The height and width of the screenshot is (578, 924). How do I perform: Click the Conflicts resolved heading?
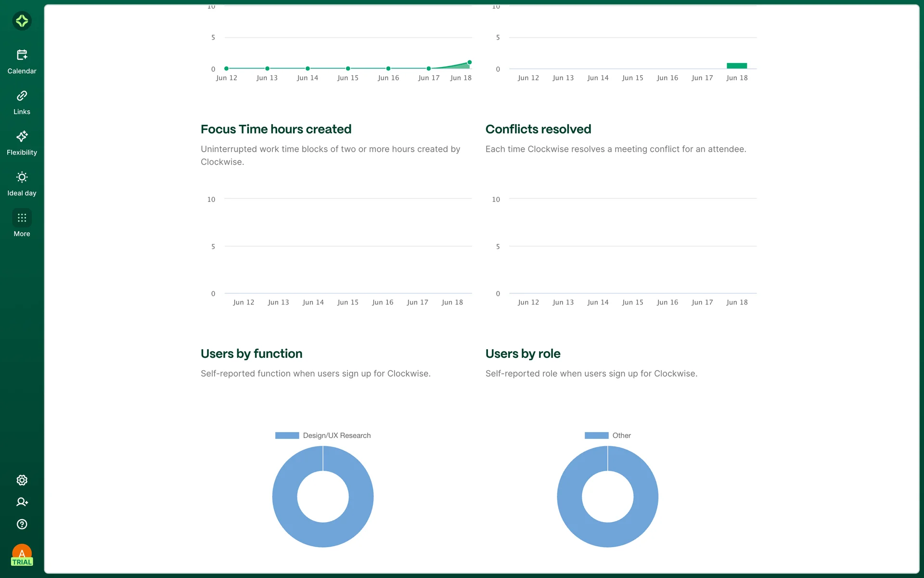pyautogui.click(x=538, y=129)
